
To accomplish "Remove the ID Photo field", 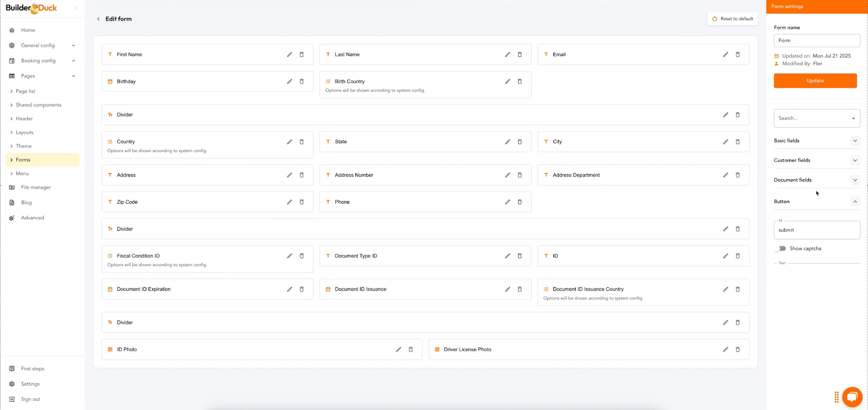I will [x=411, y=350].
